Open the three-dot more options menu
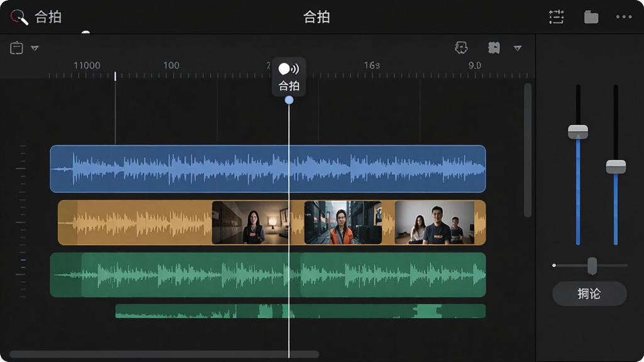The height and width of the screenshot is (362, 644). coord(623,17)
